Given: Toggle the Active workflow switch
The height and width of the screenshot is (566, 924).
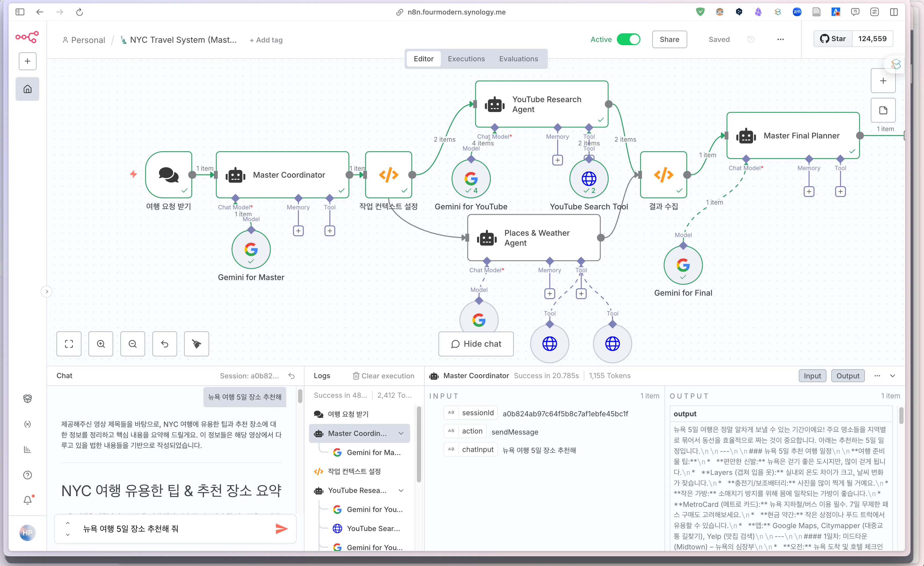Looking at the screenshot, I should tap(629, 40).
